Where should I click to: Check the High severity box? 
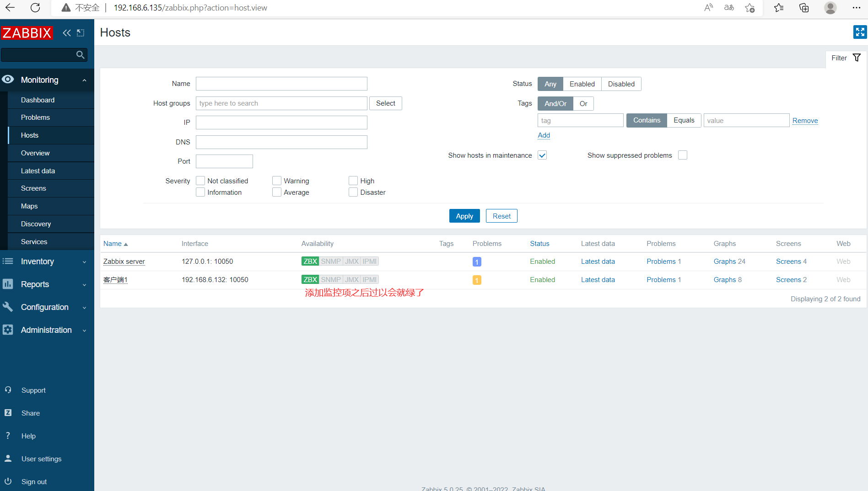coord(353,181)
